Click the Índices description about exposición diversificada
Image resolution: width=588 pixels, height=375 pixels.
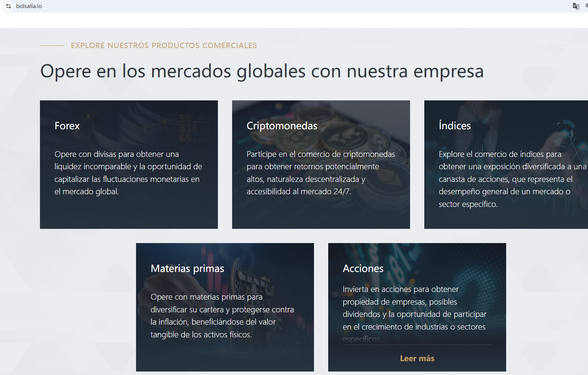point(513,179)
